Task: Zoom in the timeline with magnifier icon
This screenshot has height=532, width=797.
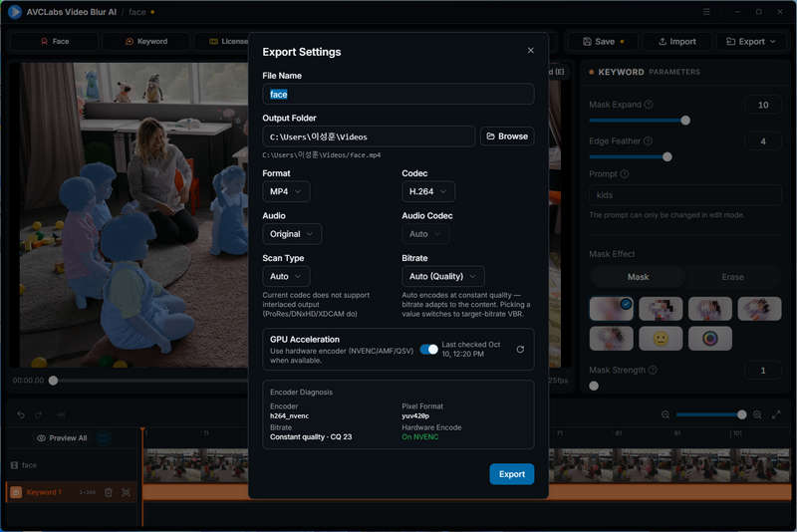Action: 757,414
